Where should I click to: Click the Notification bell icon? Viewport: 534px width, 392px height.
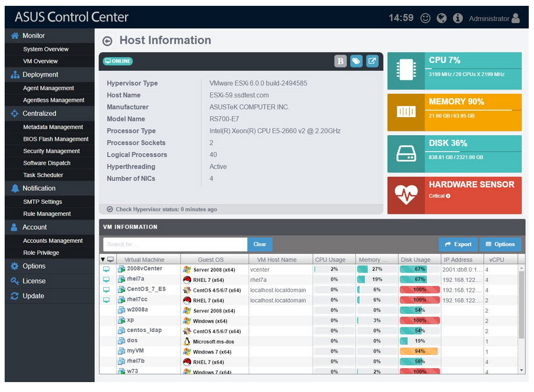[x=15, y=188]
